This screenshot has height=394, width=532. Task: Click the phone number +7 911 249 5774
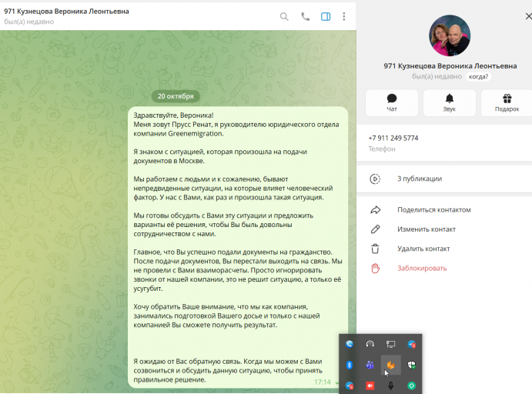pos(393,138)
